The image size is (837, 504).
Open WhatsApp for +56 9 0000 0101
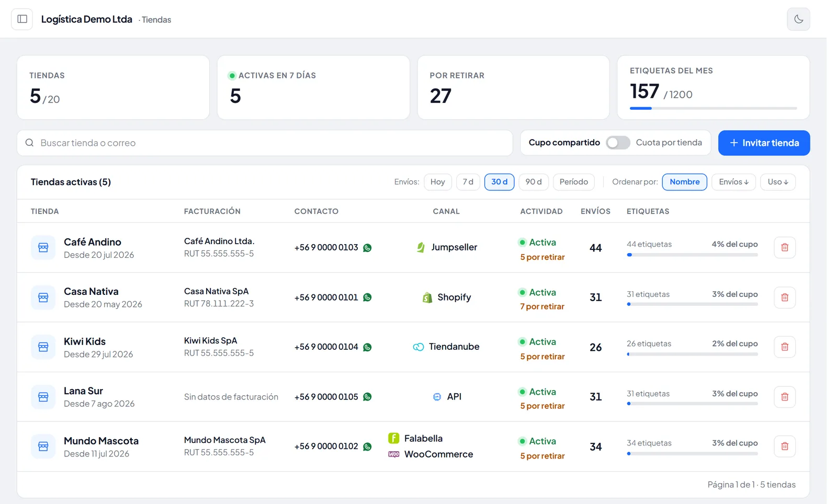pyautogui.click(x=367, y=297)
